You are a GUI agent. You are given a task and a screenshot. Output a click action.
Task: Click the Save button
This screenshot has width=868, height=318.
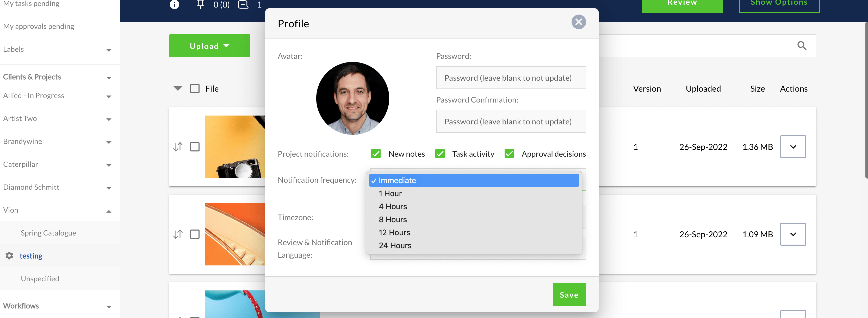pos(569,294)
